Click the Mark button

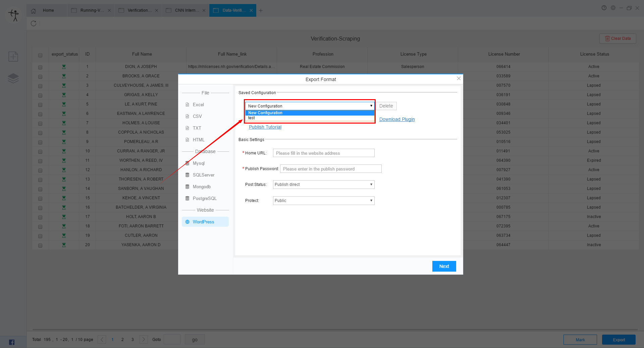tap(580, 340)
